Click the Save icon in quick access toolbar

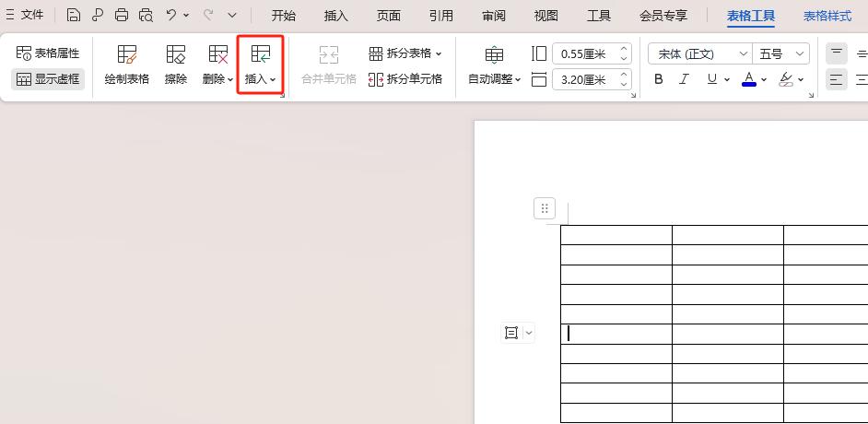74,16
